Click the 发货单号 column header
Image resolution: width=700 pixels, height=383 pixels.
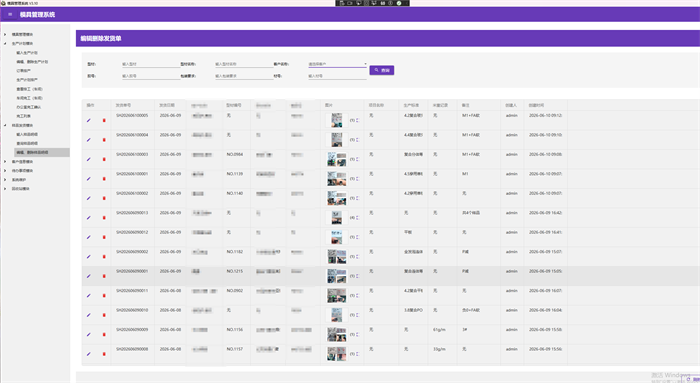click(123, 105)
